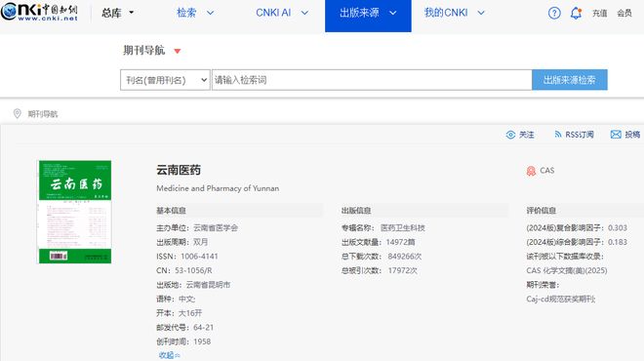This screenshot has height=361, width=644.
Task: Click the 医药卫生科技 专辑名称 value
Action: [x=403, y=228]
